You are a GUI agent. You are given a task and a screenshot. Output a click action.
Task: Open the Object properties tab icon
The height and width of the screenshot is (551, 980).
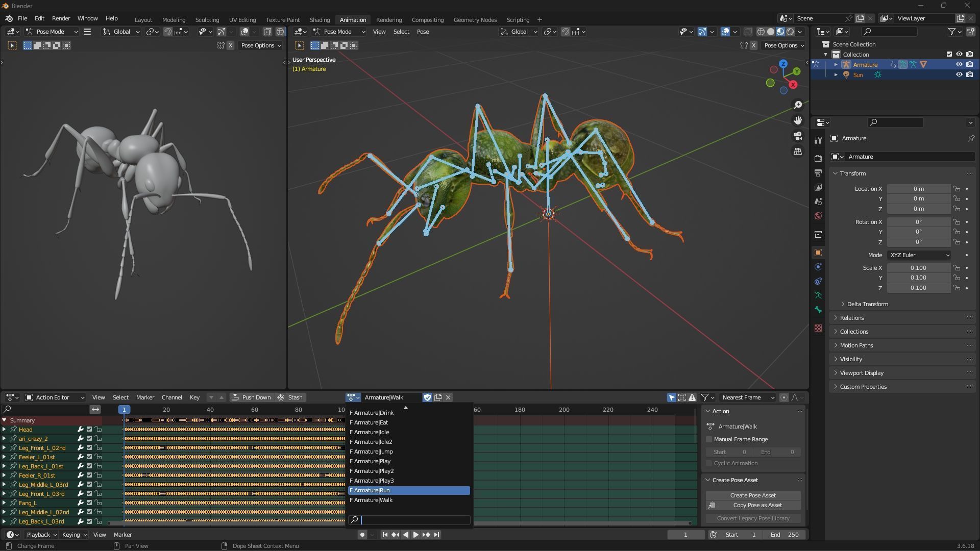(818, 253)
